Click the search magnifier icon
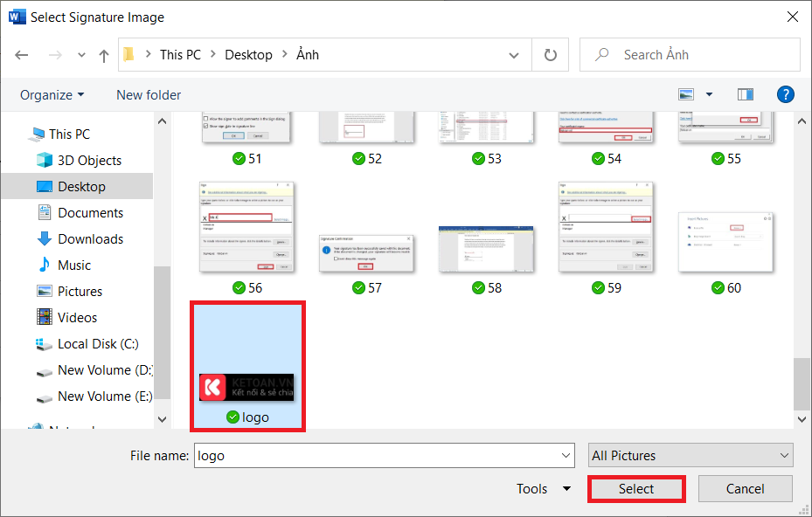The image size is (812, 517). tap(601, 54)
